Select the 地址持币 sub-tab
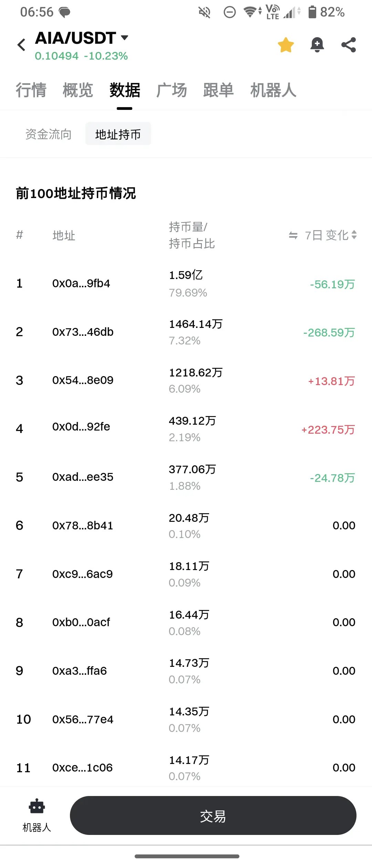The image size is (372, 868). [118, 134]
